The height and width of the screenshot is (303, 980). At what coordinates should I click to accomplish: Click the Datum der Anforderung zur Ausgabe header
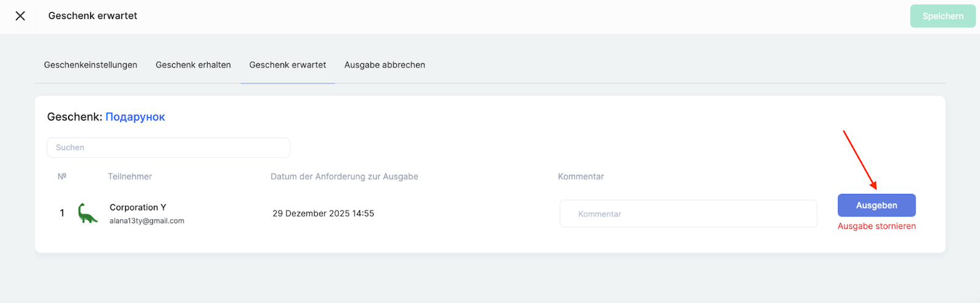click(x=344, y=177)
